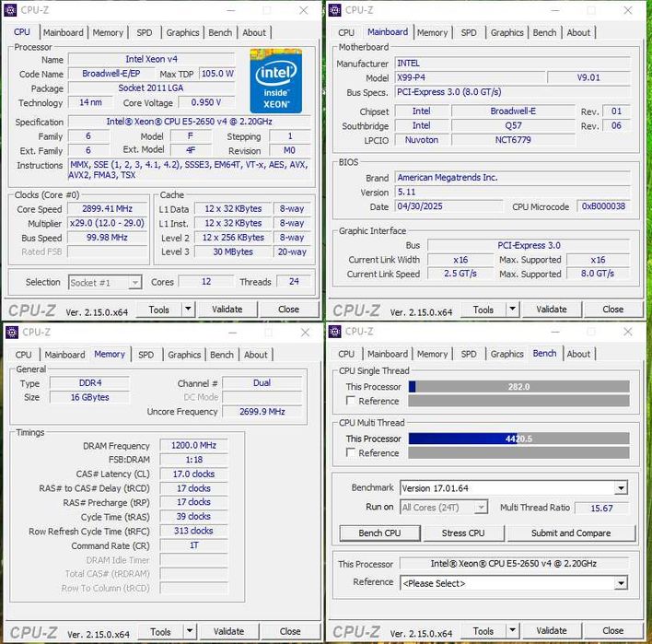
Task: Close the Bench window with X
Action: [x=628, y=332]
